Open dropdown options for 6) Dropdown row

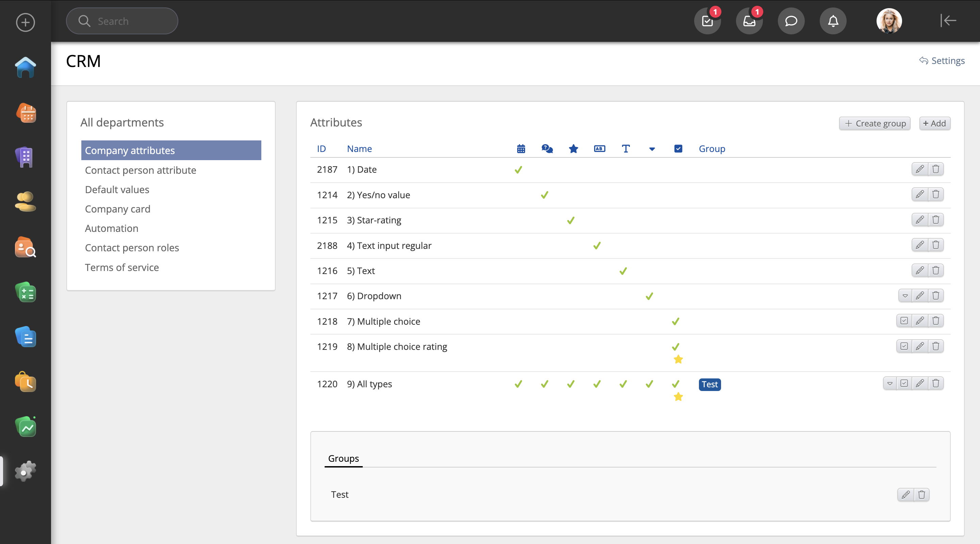(x=905, y=295)
